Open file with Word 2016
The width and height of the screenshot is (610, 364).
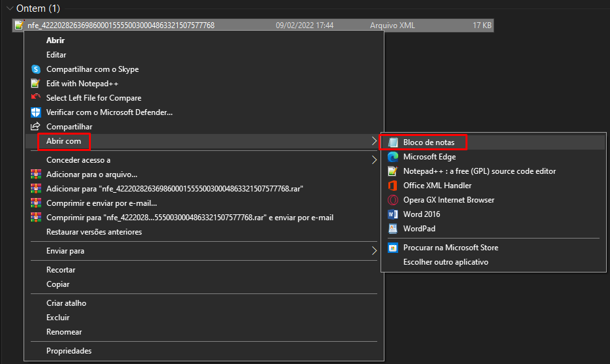click(x=422, y=214)
